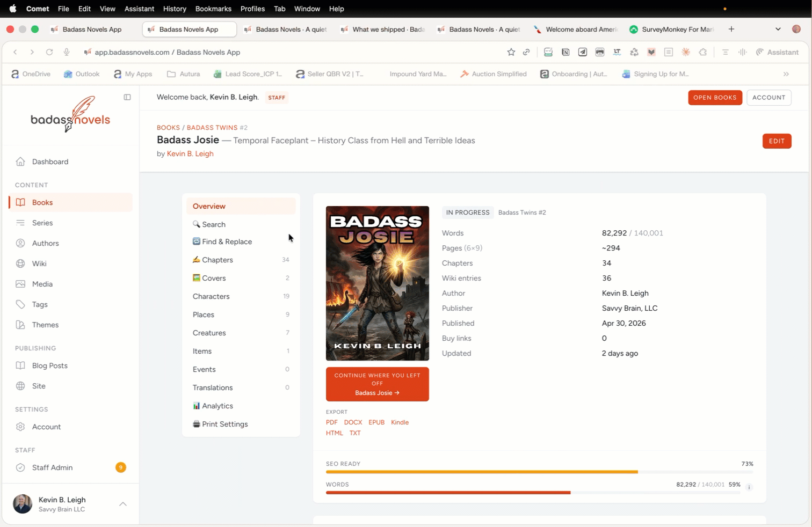Open the Bookmarks menu in menu bar
This screenshot has height=527, width=812.
pos(213,9)
